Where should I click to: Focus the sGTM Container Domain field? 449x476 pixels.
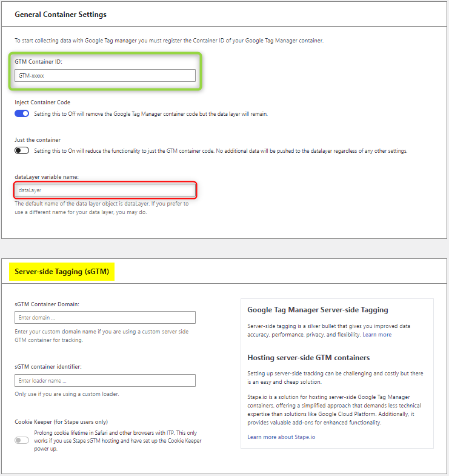click(105, 318)
